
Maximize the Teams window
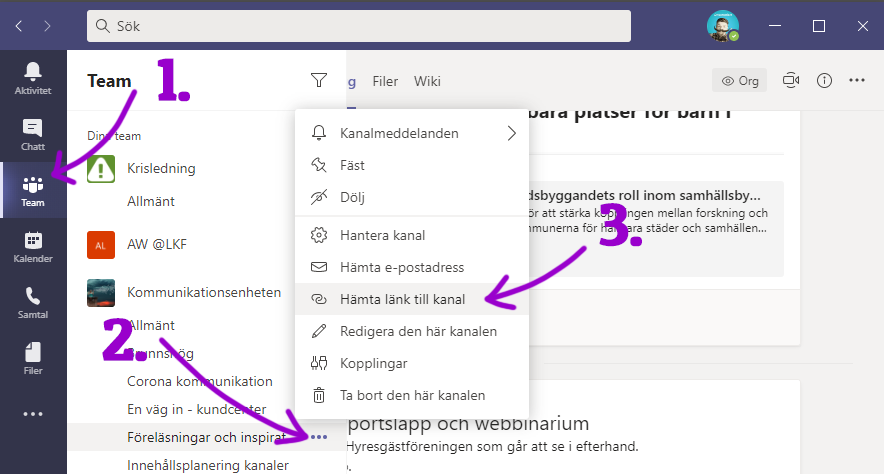tap(819, 26)
